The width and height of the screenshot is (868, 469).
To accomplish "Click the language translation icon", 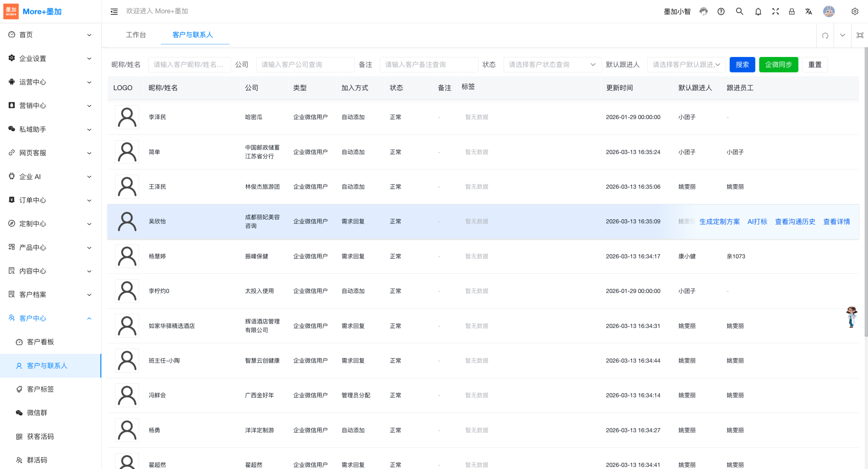I will pos(808,12).
